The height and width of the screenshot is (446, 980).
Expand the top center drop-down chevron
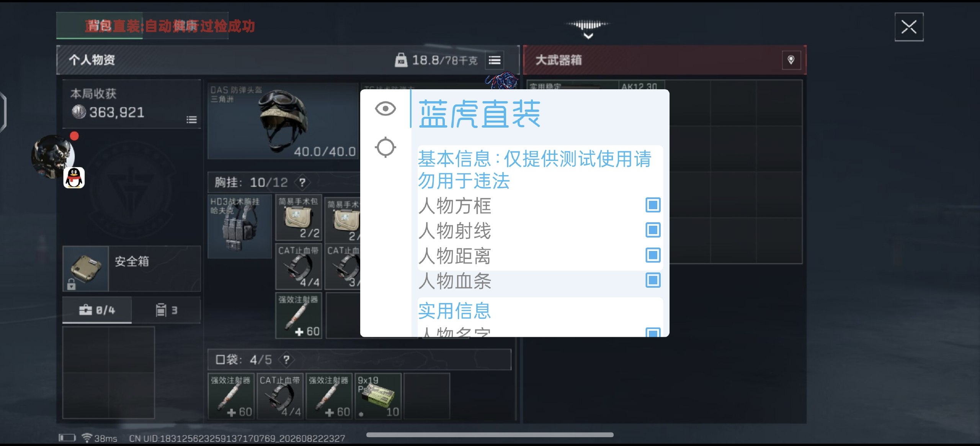[x=588, y=36]
